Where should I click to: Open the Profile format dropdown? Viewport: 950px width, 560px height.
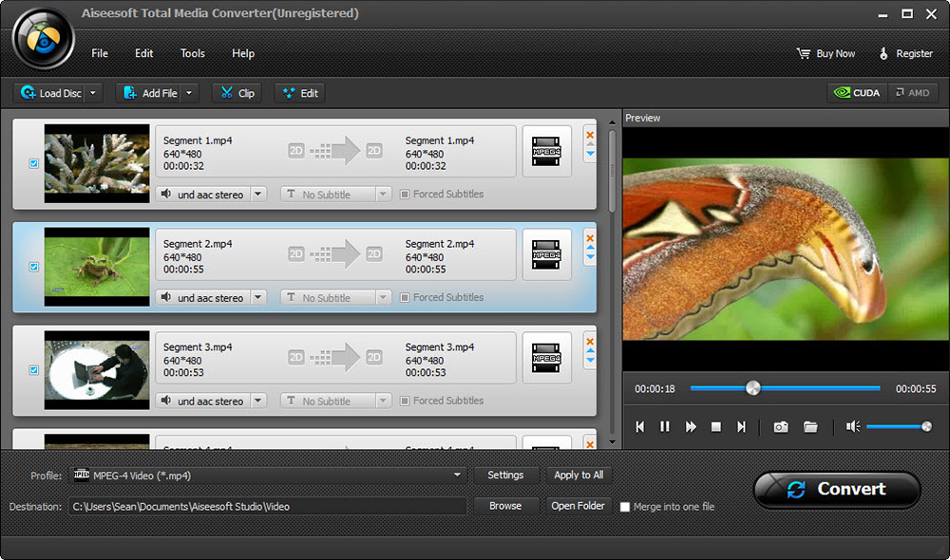coord(458,476)
